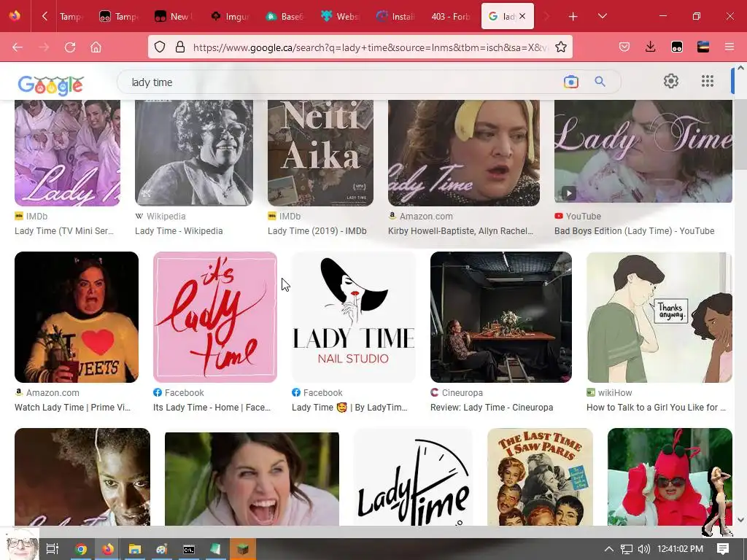Switch to the New tab
747x560 pixels.
pyautogui.click(x=175, y=17)
